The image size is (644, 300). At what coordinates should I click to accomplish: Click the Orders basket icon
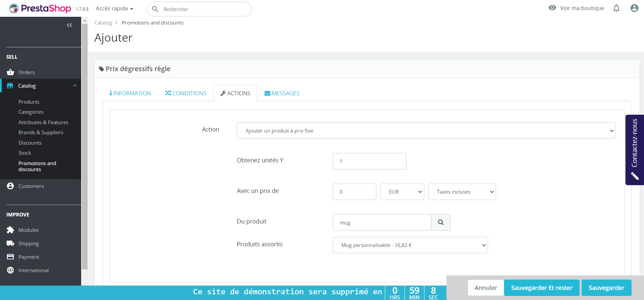tap(10, 72)
